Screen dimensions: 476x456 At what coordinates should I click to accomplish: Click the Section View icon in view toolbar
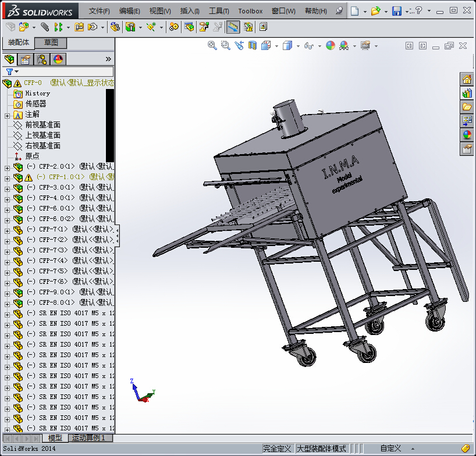pos(253,45)
